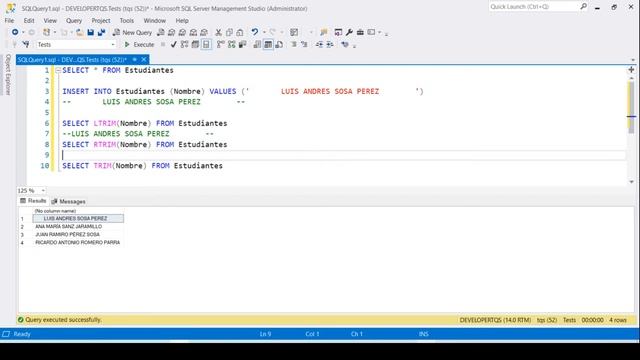Viewport: 640px width, 360px height.
Task: Open the 125 % zoom dropdown
Action: [x=43, y=191]
